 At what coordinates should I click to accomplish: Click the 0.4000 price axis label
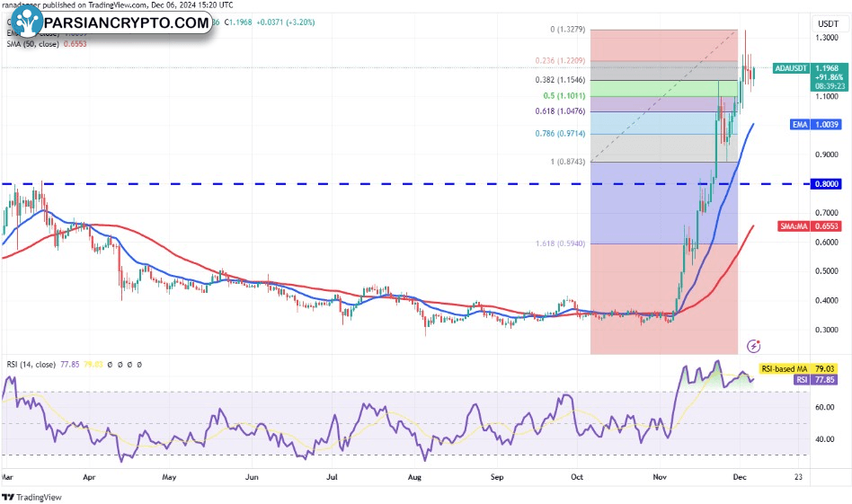click(x=827, y=300)
